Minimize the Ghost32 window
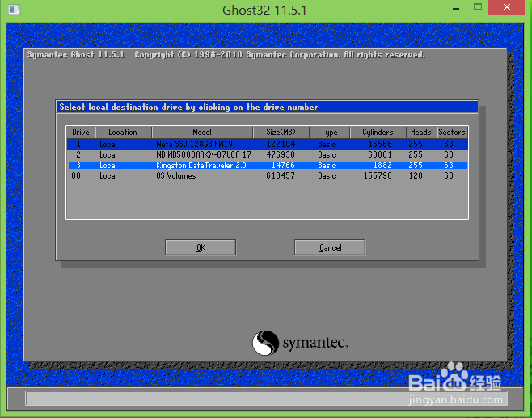This screenshot has width=532, height=418. 456,7
